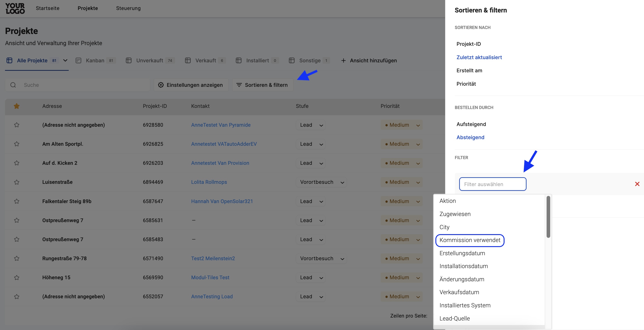This screenshot has height=330, width=644.
Task: Click the Sonstige table icon
Action: [292, 61]
